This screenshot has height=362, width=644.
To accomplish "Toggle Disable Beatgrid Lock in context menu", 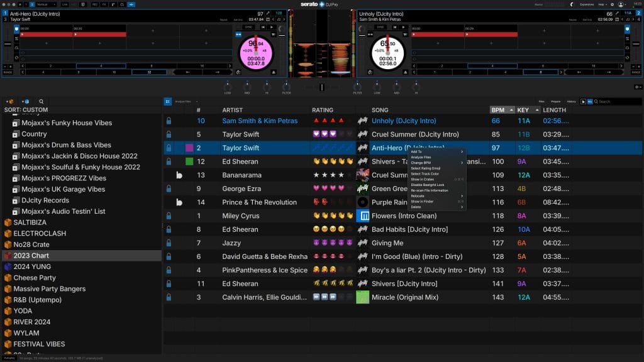I will [x=428, y=185].
